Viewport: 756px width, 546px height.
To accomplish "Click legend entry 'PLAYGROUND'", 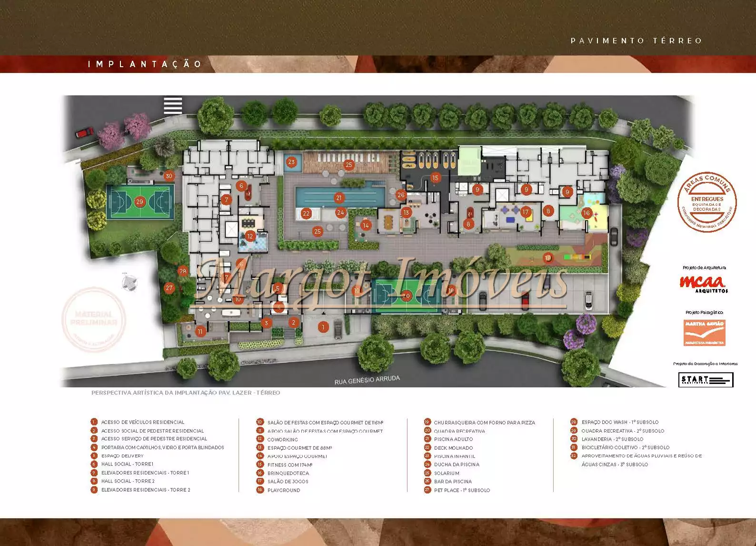I will [x=284, y=490].
